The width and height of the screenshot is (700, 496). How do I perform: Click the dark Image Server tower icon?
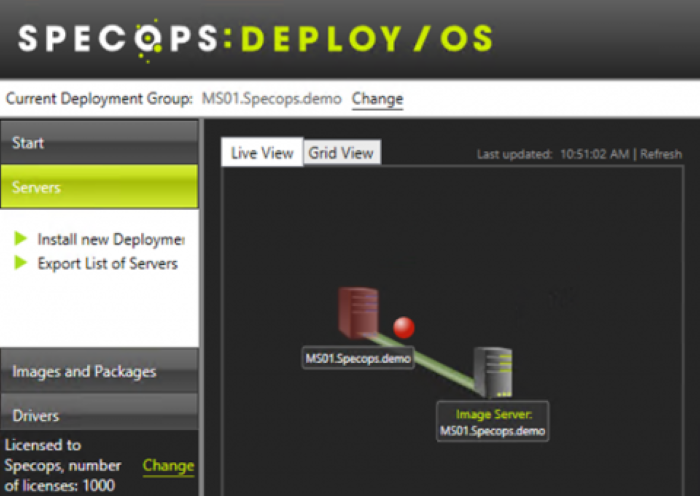[x=494, y=372]
